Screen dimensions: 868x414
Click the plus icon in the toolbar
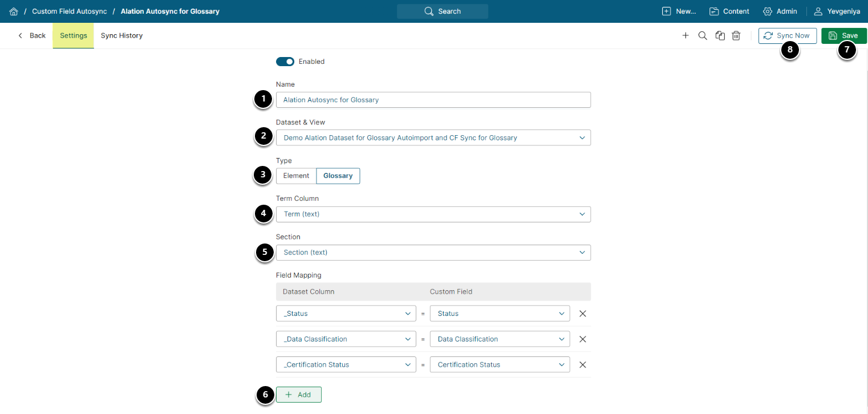click(x=686, y=35)
